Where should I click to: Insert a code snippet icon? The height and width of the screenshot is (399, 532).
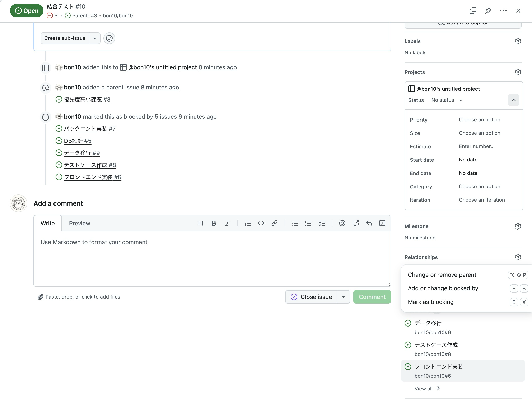click(261, 223)
